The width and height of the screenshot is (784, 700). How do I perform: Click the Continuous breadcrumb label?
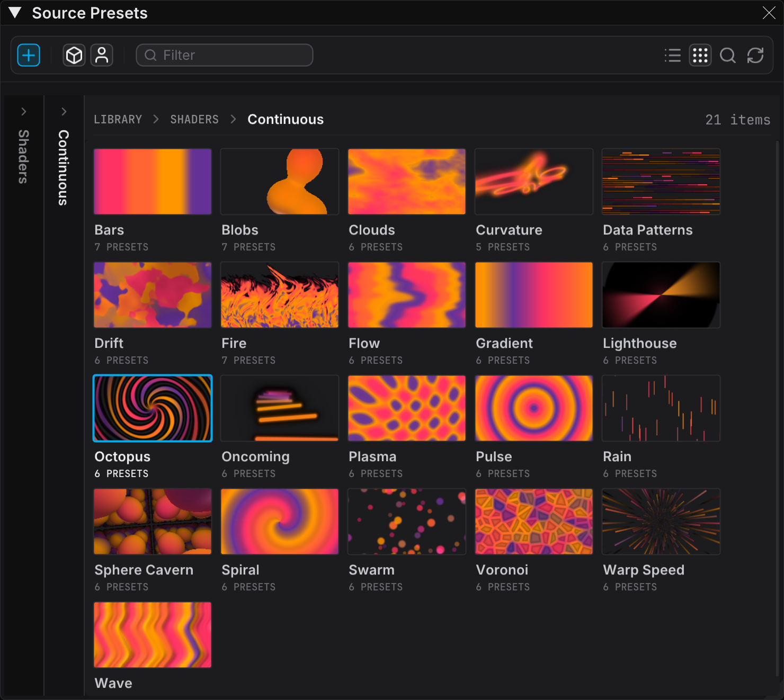[286, 120]
